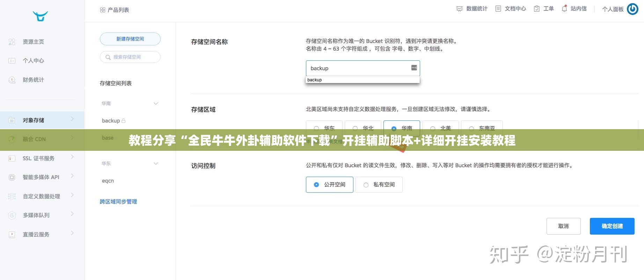
Task: Open 工单 link in header
Action: click(x=549, y=9)
